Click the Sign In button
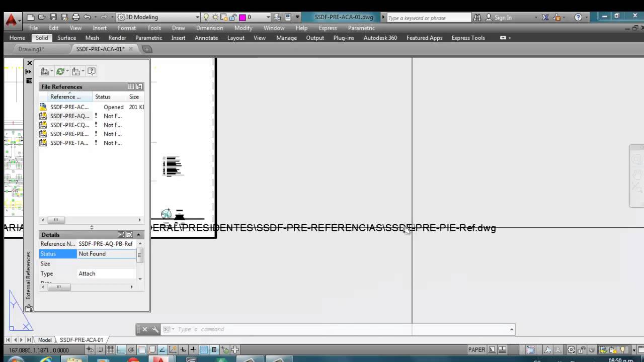 tap(499, 18)
